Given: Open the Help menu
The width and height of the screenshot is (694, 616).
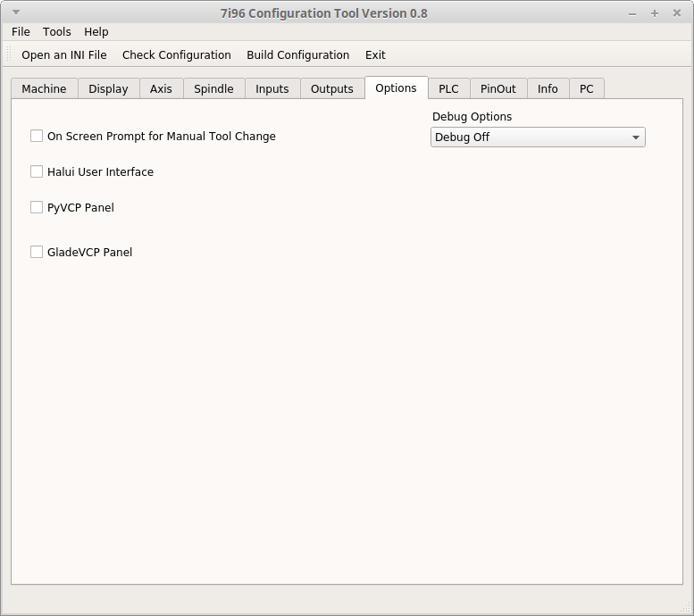Looking at the screenshot, I should coord(96,32).
